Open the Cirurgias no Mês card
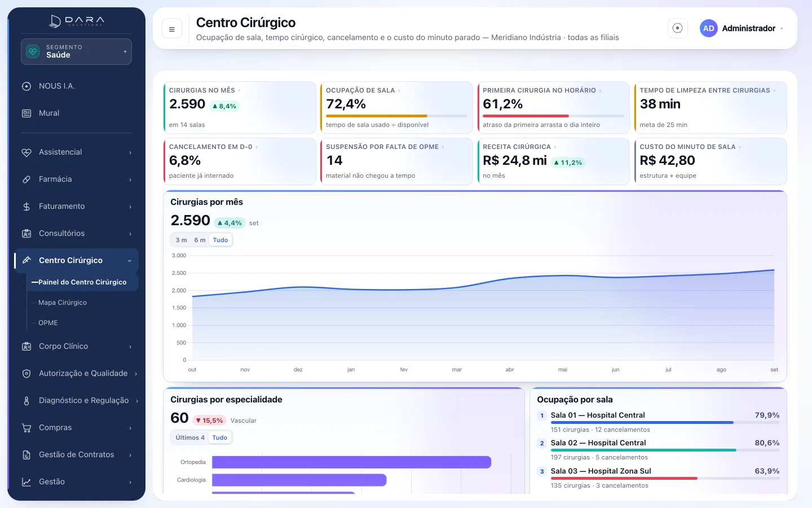 [240, 107]
